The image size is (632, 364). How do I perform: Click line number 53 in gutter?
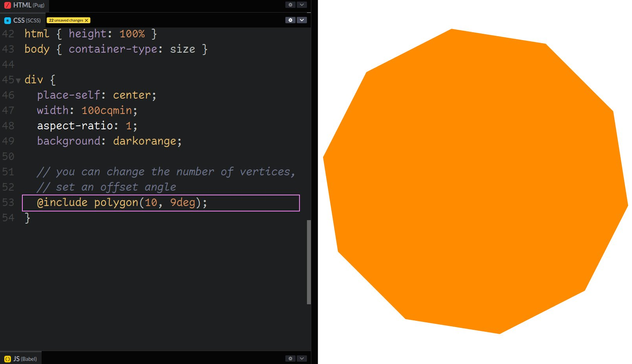8,202
